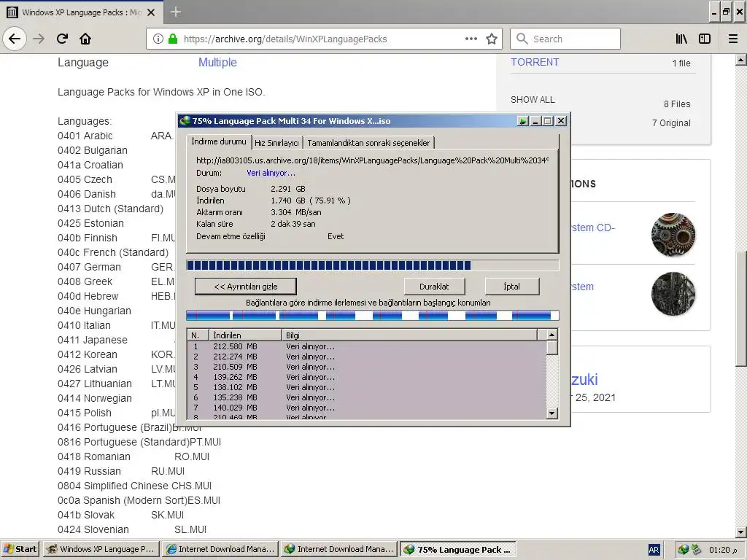Image resolution: width=747 pixels, height=560 pixels.
Task: Click the download URL text in IDM dialog
Action: pyautogui.click(x=372, y=160)
